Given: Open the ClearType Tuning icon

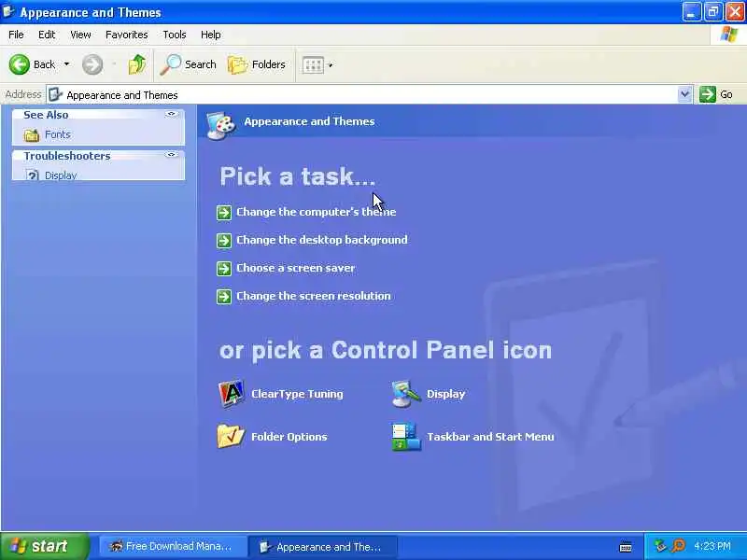Looking at the screenshot, I should point(231,394).
